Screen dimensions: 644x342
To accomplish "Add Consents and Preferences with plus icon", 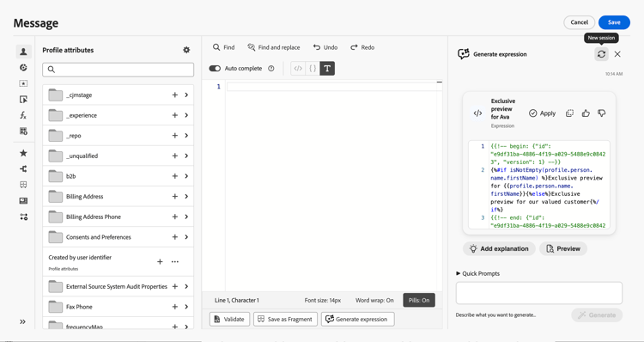I will tap(175, 237).
